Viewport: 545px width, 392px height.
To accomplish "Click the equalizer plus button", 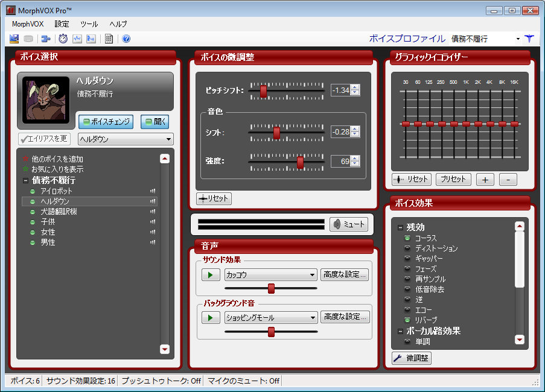I will tap(485, 180).
